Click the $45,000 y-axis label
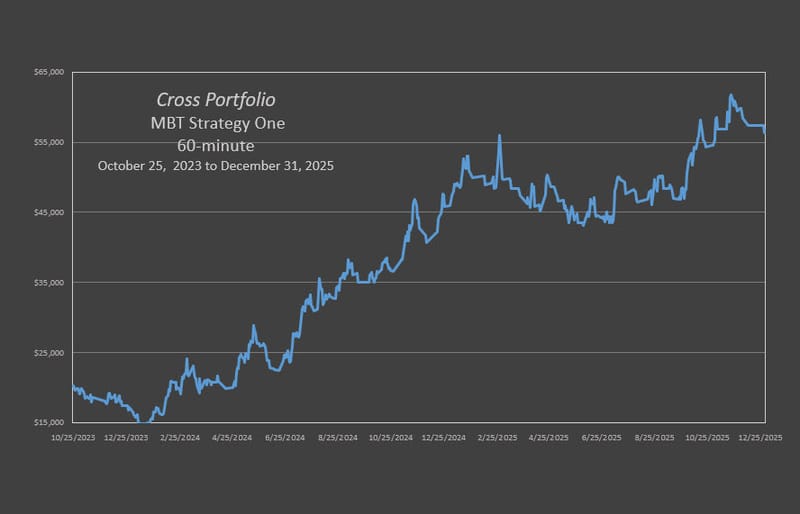The image size is (800, 514). click(49, 212)
